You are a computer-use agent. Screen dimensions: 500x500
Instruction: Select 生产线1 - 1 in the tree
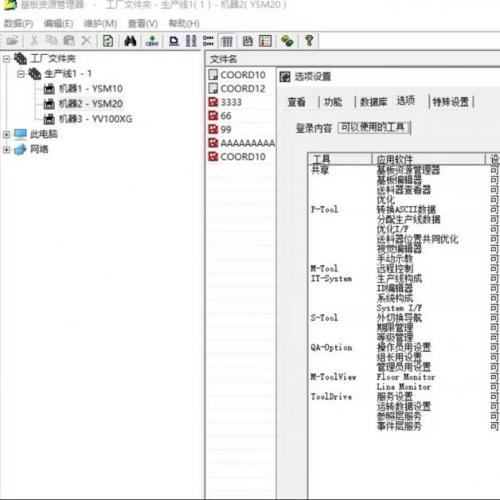click(68, 74)
